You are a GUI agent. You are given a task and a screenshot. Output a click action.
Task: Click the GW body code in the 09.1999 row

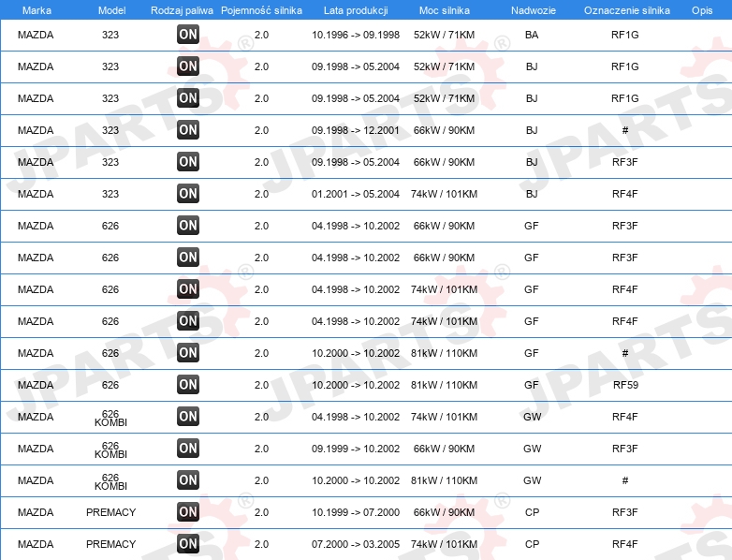pos(533,449)
